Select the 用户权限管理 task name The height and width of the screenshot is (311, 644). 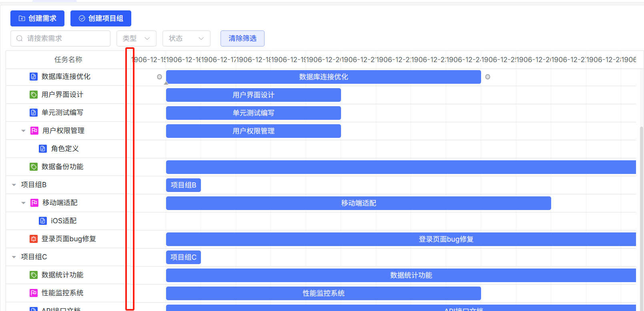(63, 131)
